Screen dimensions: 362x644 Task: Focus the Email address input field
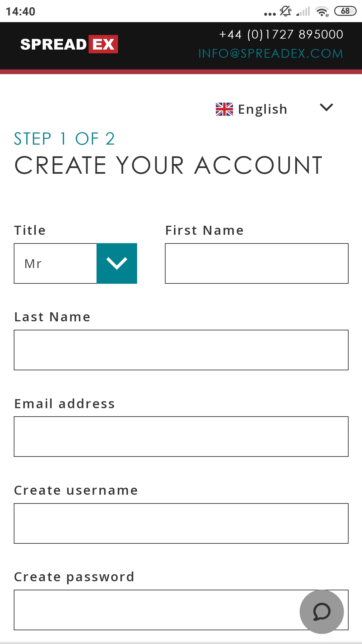click(x=181, y=436)
